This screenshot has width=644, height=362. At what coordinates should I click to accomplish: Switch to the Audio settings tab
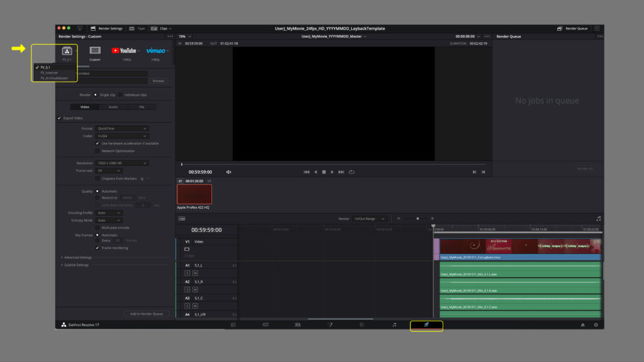click(113, 107)
